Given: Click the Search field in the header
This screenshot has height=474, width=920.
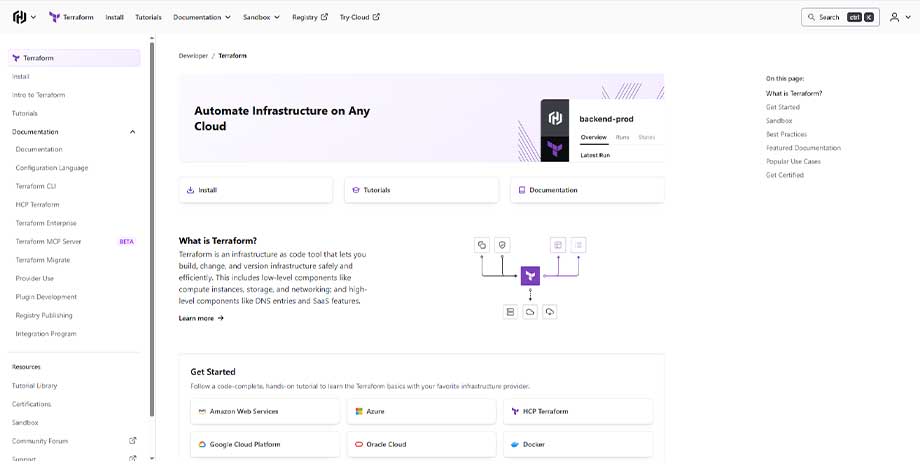Looking at the screenshot, I should pos(840,18).
